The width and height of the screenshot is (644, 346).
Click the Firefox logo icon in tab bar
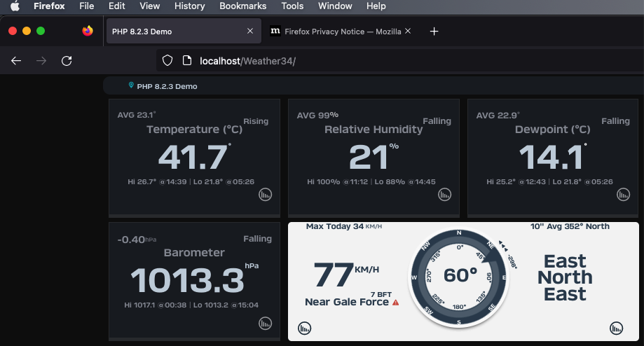(x=88, y=31)
